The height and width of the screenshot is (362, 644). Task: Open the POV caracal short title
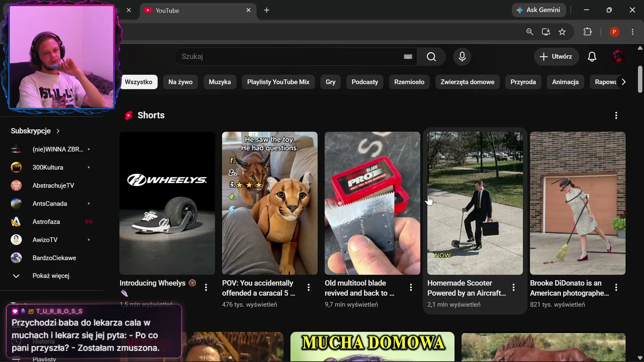click(x=259, y=288)
